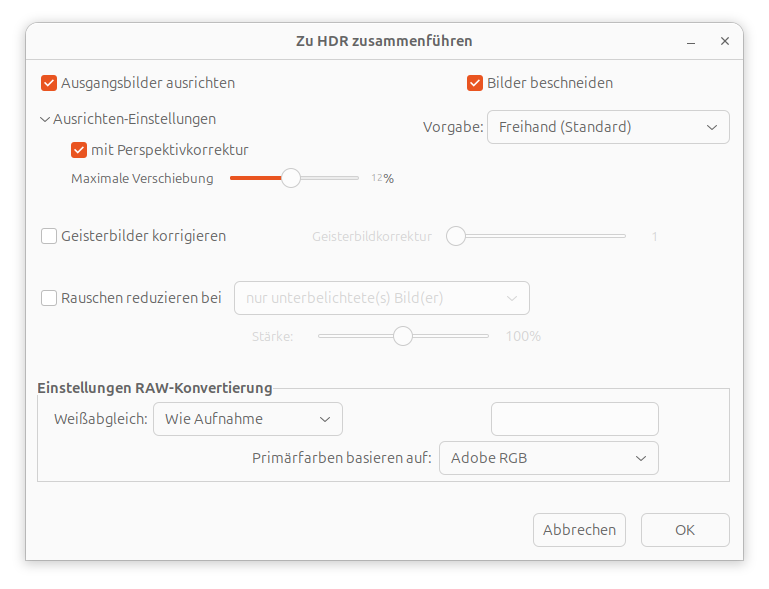Close the Zu HDR zusammenführen dialog
Screen dimensions: 769x589
coord(724,42)
